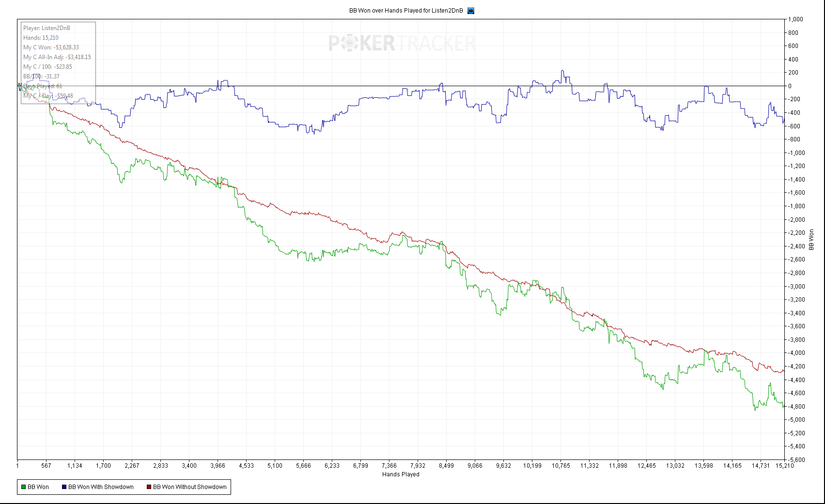The height and width of the screenshot is (504, 825).
Task: Click the 'Hands Played' x-axis title
Action: pyautogui.click(x=401, y=474)
